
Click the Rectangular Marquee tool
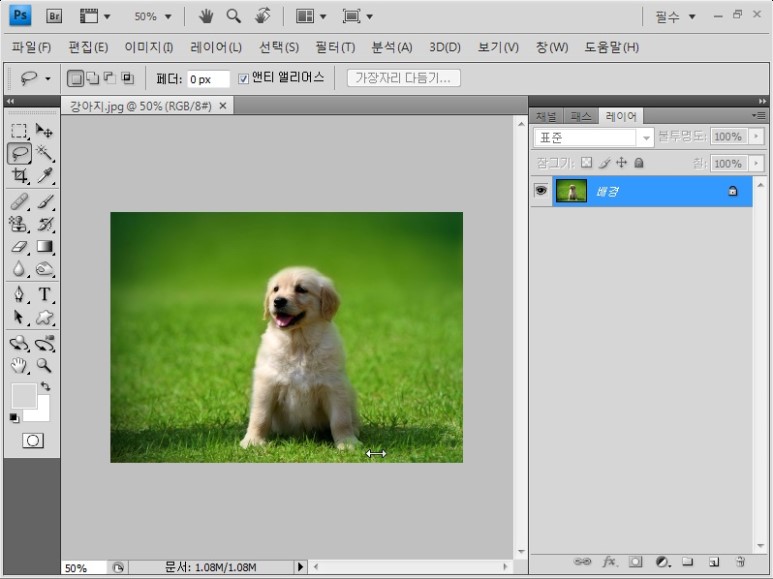coord(19,131)
